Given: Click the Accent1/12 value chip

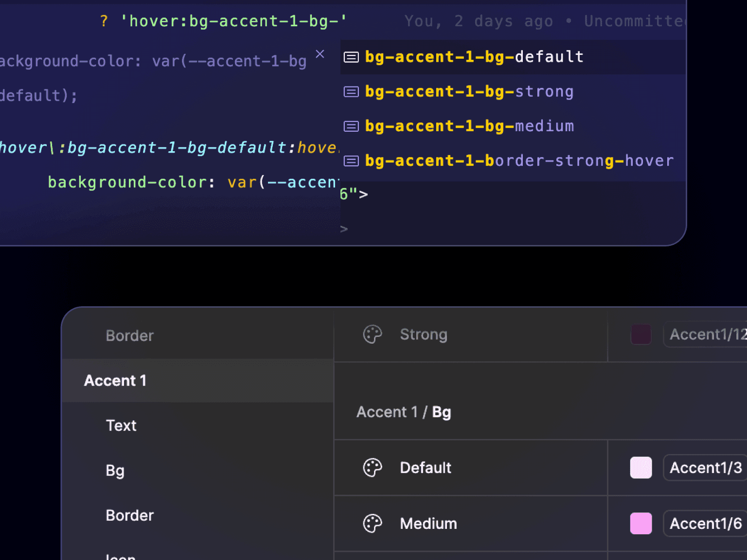Looking at the screenshot, I should 705,334.
